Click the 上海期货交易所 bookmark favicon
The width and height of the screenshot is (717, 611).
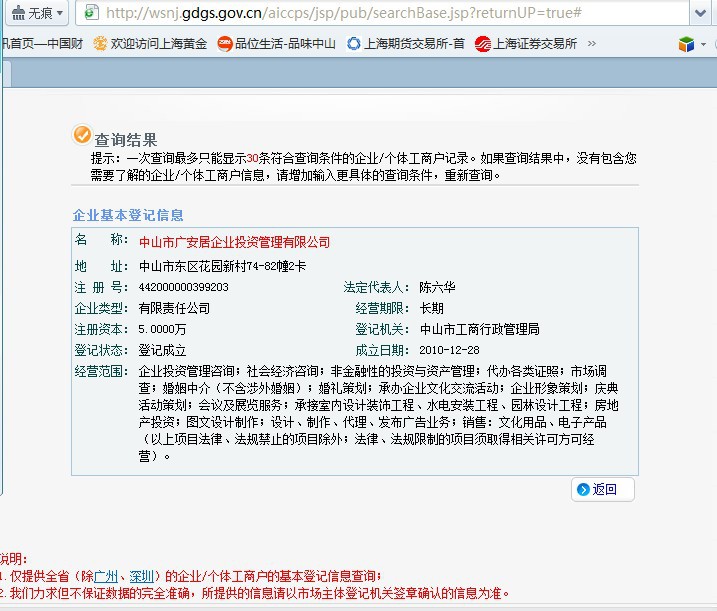tap(354, 44)
